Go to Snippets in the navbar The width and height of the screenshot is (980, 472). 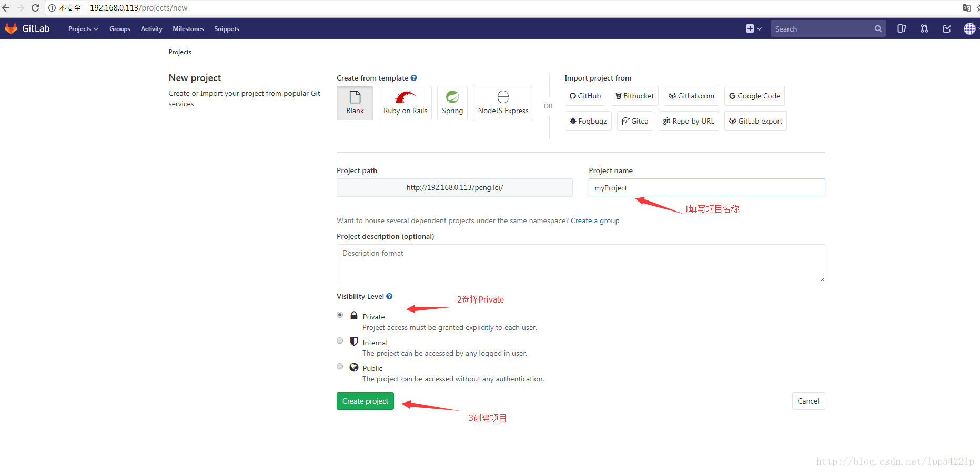point(227,29)
